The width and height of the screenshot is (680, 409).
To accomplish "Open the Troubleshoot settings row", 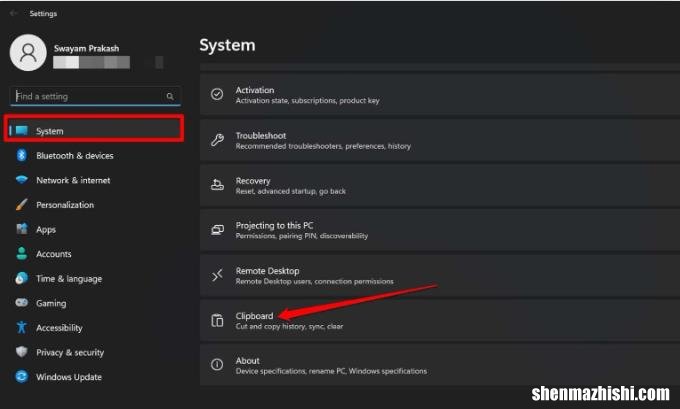I will (440, 140).
